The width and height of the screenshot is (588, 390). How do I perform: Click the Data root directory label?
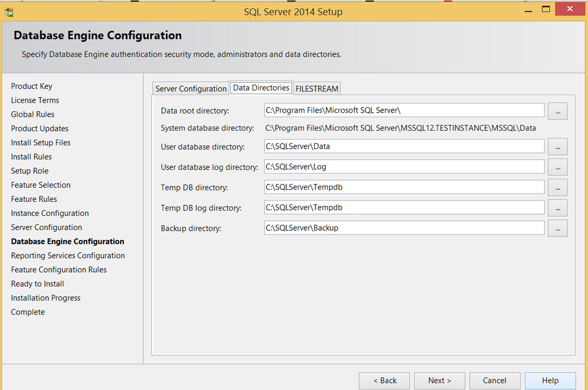tap(195, 111)
